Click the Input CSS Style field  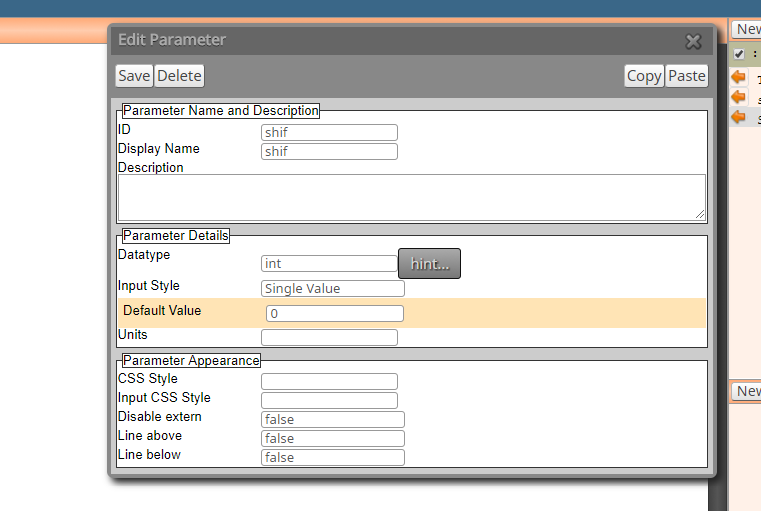point(330,400)
